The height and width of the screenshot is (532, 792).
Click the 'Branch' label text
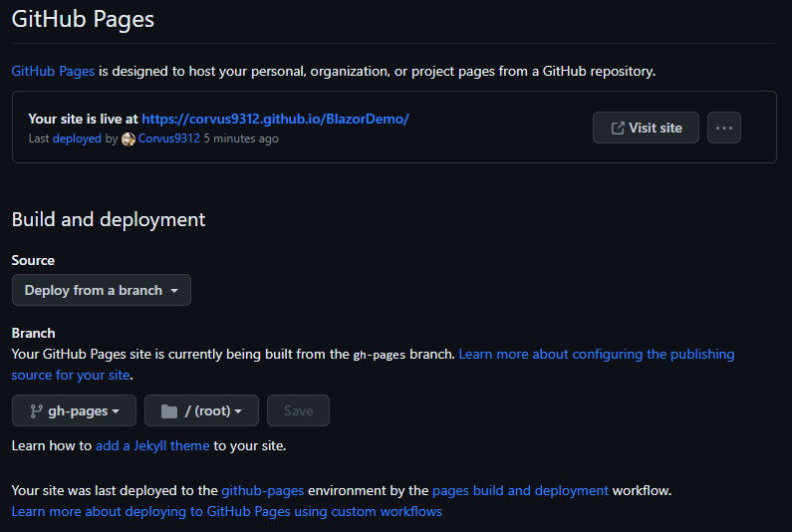pyautogui.click(x=33, y=333)
